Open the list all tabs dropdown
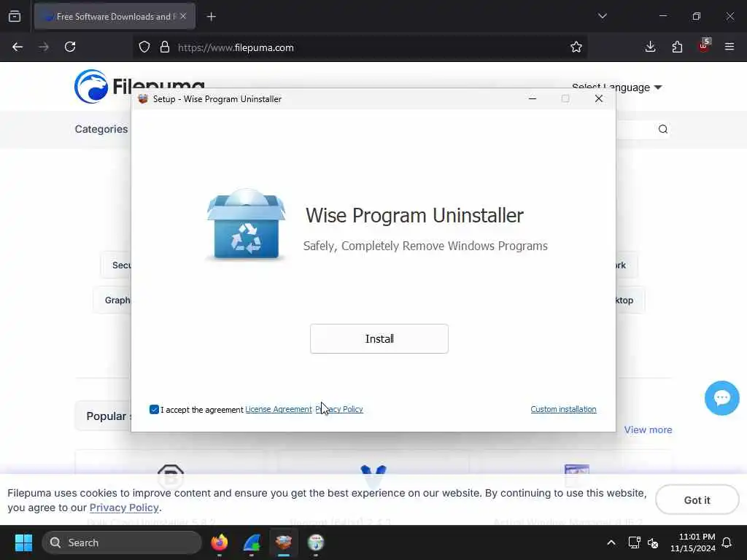The image size is (747, 560). click(603, 16)
